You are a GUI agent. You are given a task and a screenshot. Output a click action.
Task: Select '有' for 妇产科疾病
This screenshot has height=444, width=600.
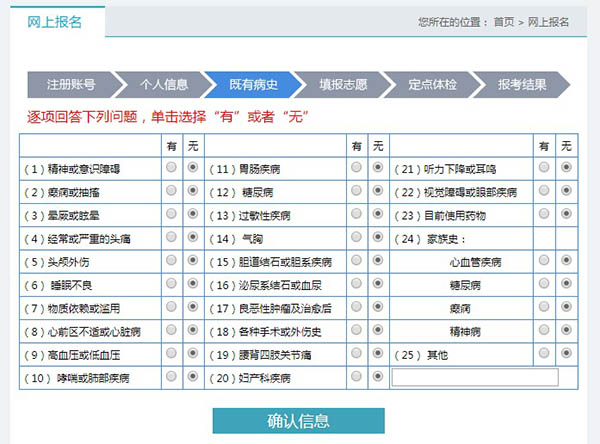[x=357, y=377]
